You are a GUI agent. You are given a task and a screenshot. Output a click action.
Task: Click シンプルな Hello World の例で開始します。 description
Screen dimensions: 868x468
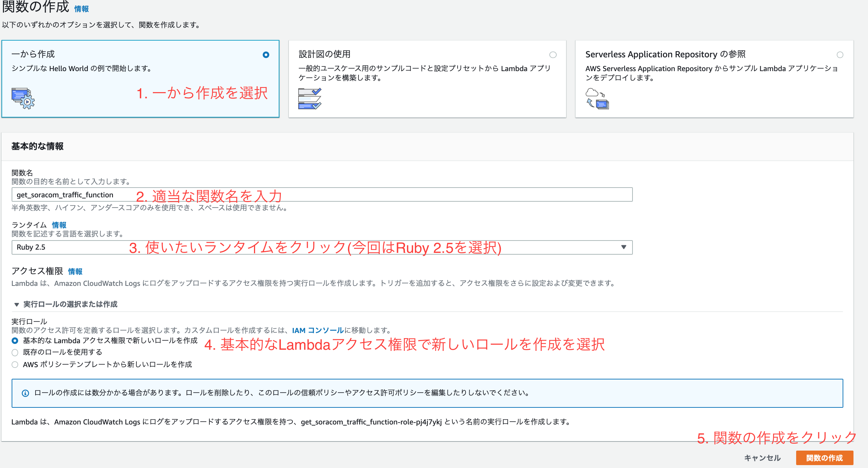(x=83, y=69)
